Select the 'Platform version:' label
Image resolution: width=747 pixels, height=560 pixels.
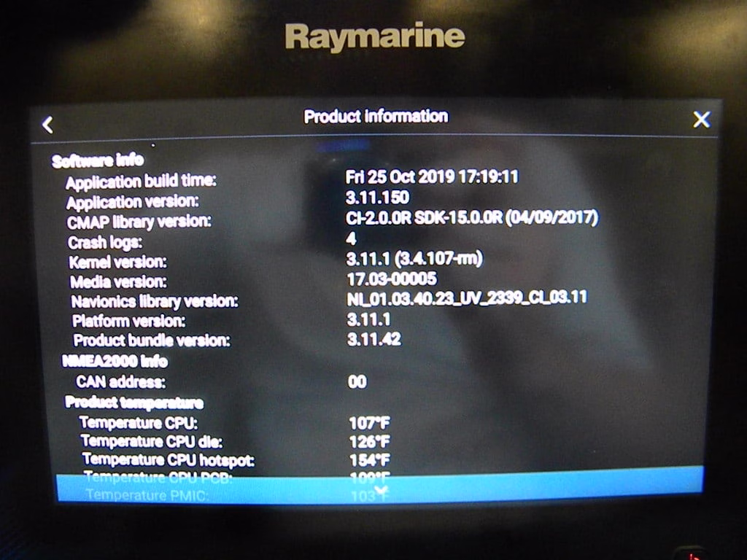128,321
